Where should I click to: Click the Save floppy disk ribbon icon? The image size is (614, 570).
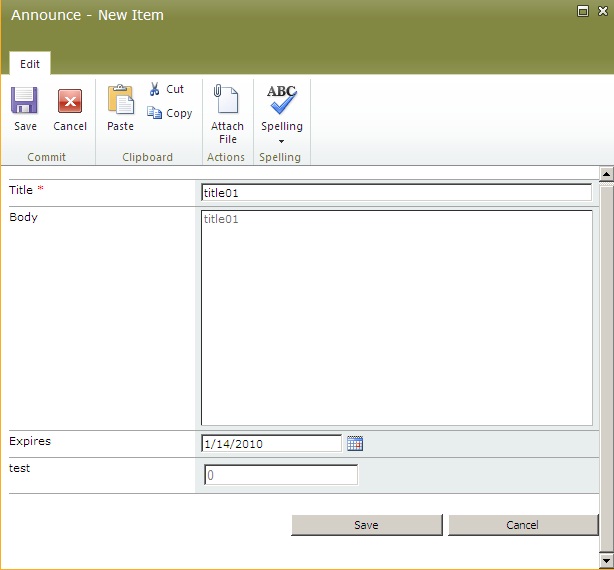tap(24, 100)
